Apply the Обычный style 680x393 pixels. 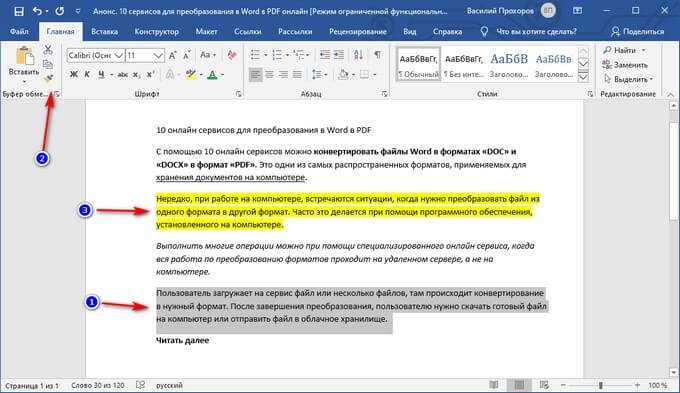pyautogui.click(x=418, y=64)
